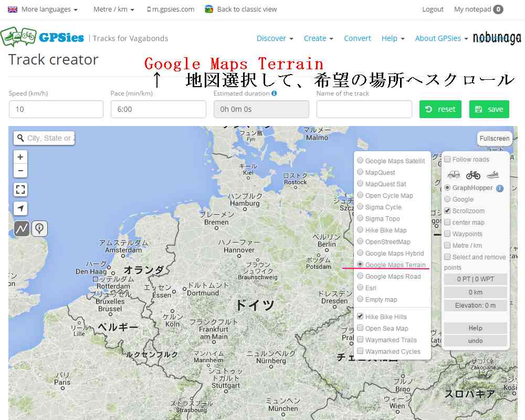This screenshot has width=525, height=420.
Task: Click the green reset button
Action: (440, 109)
